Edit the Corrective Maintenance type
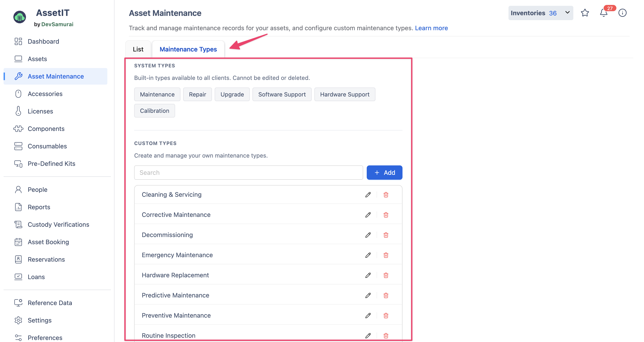The height and width of the screenshot is (342, 644). [x=368, y=215]
